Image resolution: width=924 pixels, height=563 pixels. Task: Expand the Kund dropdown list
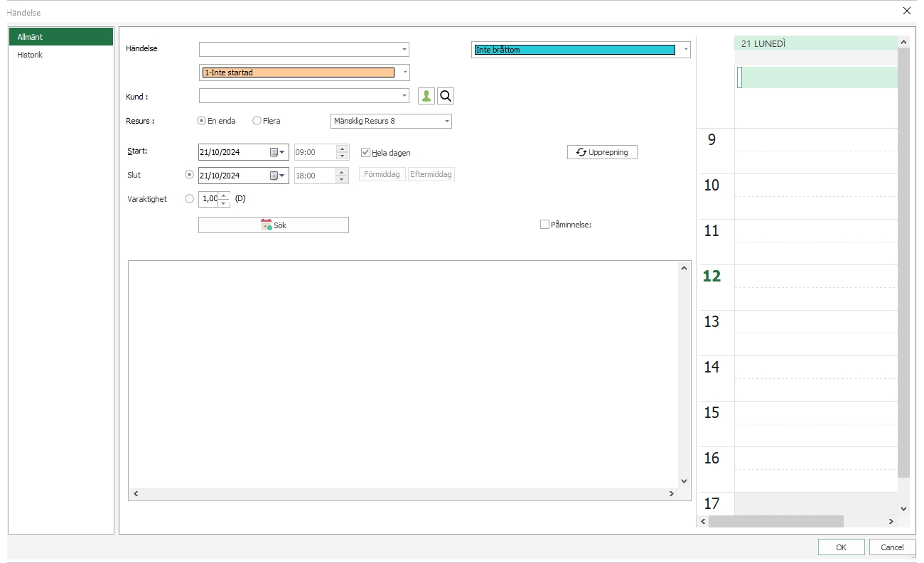[404, 95]
